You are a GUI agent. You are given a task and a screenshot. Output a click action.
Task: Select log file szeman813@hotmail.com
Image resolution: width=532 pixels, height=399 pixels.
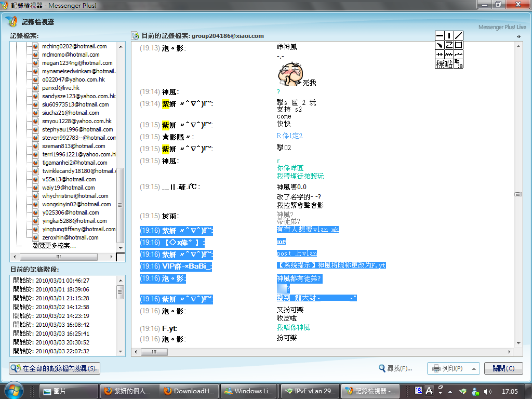click(x=74, y=146)
